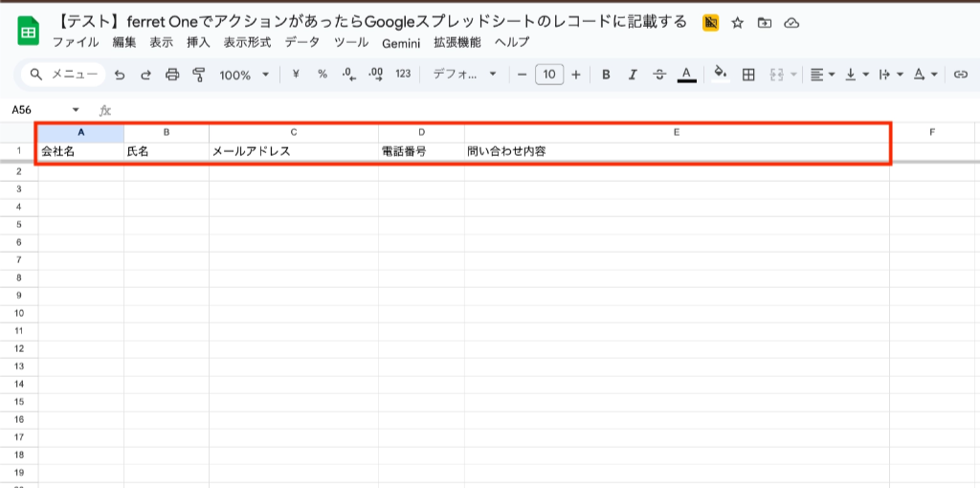Select the 電話番号 cell
980x488 pixels.
(421, 151)
